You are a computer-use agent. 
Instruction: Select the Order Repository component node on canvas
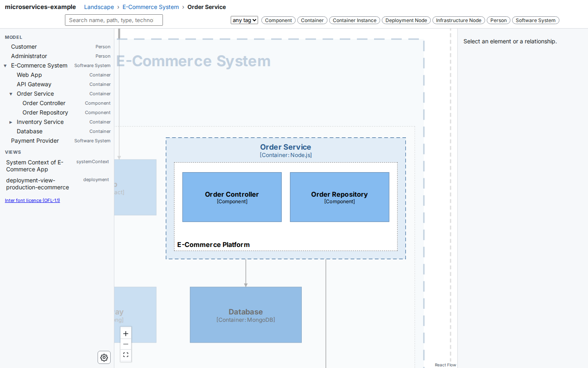339,197
